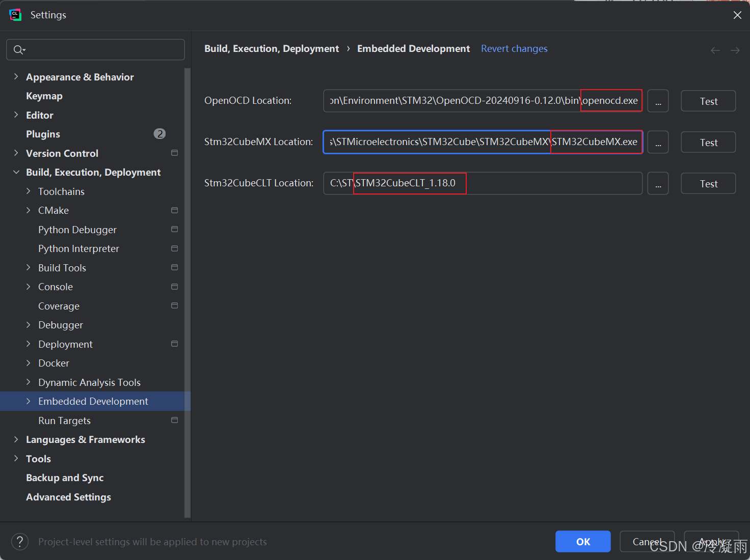The image size is (750, 560).
Task: Browse for Stm32CubeCLT location
Action: pos(658,183)
